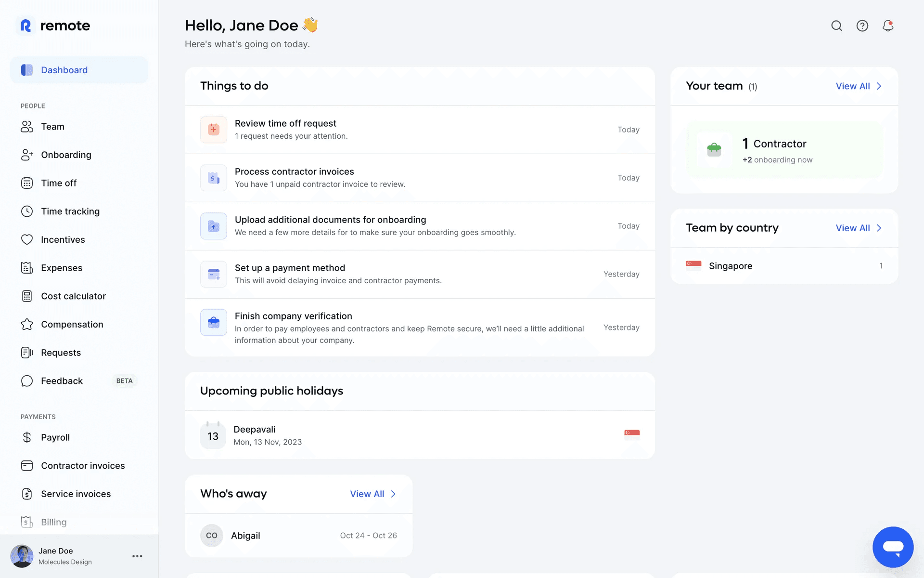Open Jane Doe account options ellipsis
The image size is (924, 578).
coord(137,556)
